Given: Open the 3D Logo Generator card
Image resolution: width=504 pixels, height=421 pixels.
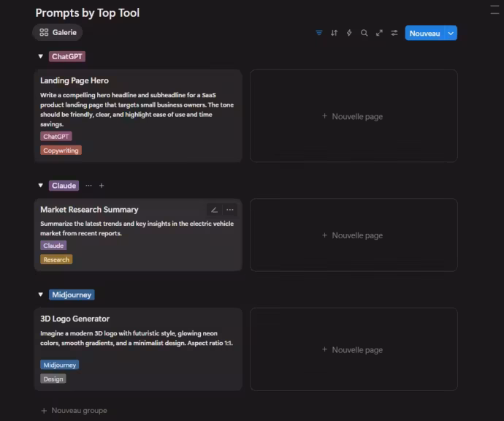Looking at the screenshot, I should [75, 319].
